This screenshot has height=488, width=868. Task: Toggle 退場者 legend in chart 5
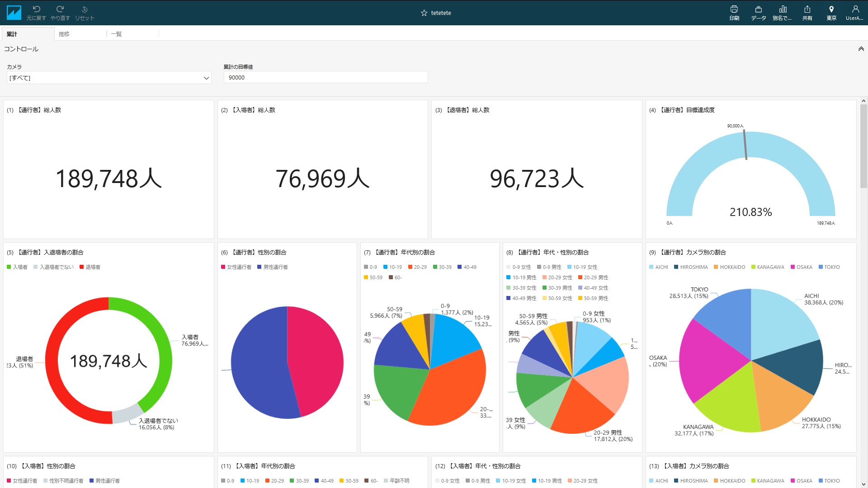90,267
